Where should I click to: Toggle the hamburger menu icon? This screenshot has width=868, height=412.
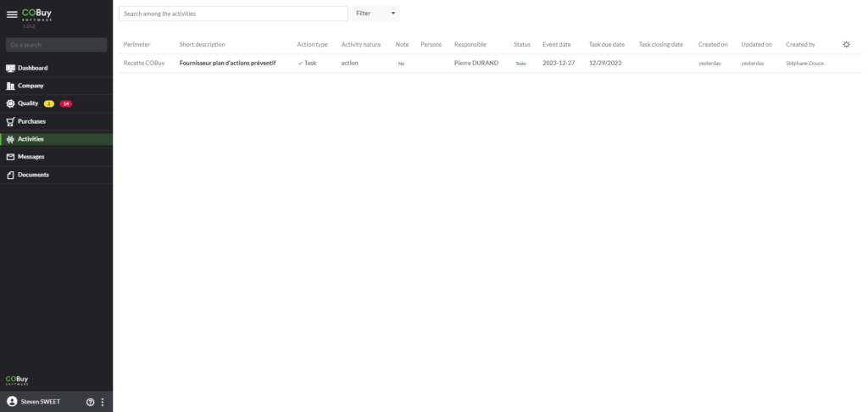(x=12, y=14)
